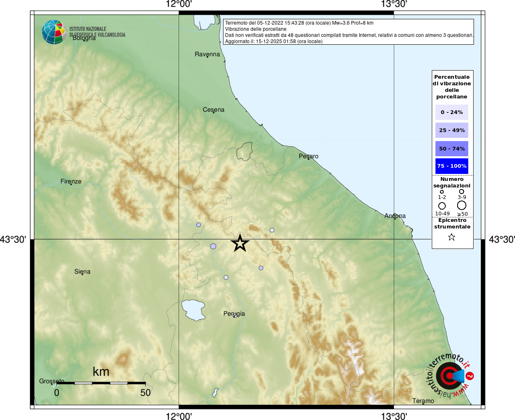Click the Grosseto city label
The image size is (515, 420).
click(x=52, y=381)
